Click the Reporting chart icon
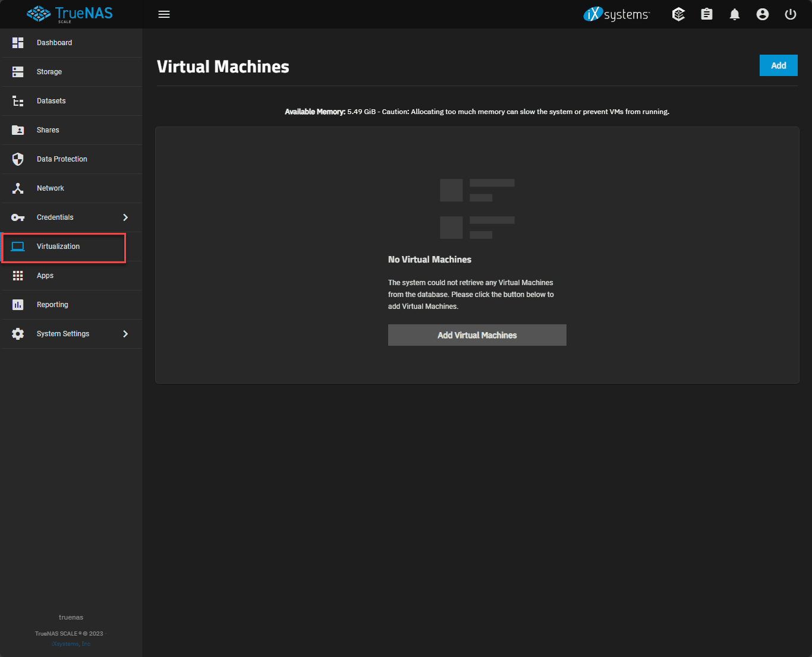This screenshot has width=812, height=657. coord(17,304)
